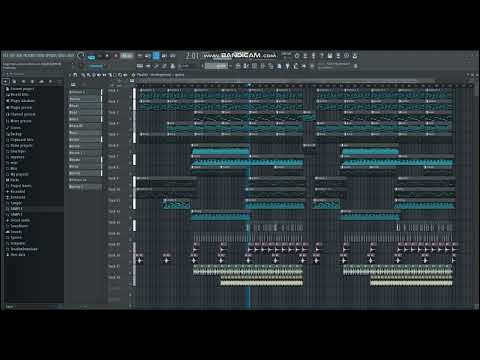Select the playlist Zoom tool
The width and height of the screenshot is (480, 360).
click(x=120, y=75)
